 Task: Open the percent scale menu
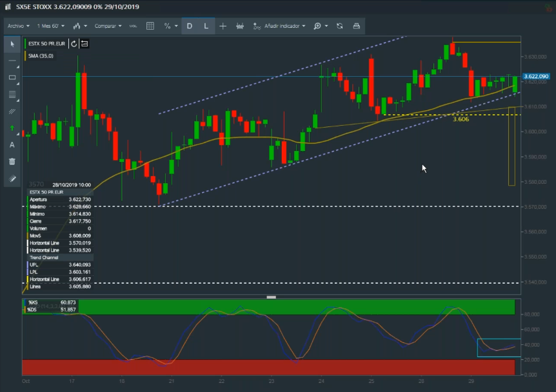coord(170,26)
